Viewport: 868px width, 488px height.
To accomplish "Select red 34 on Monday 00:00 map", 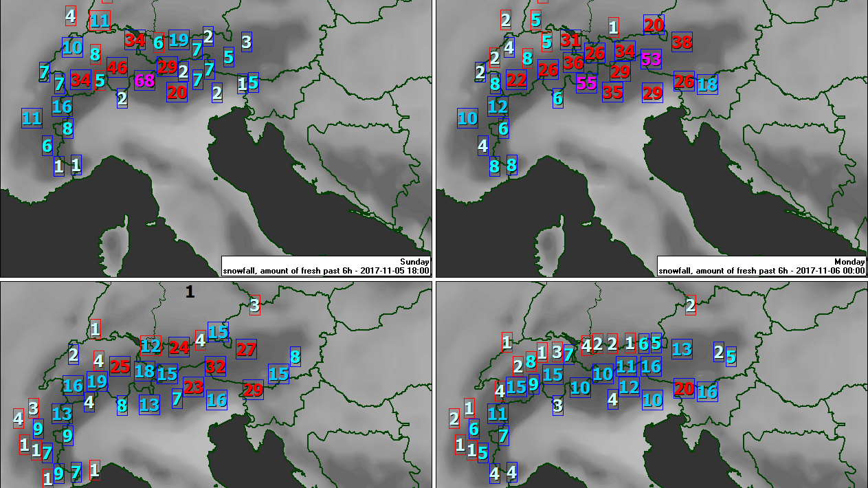I will coord(625,51).
